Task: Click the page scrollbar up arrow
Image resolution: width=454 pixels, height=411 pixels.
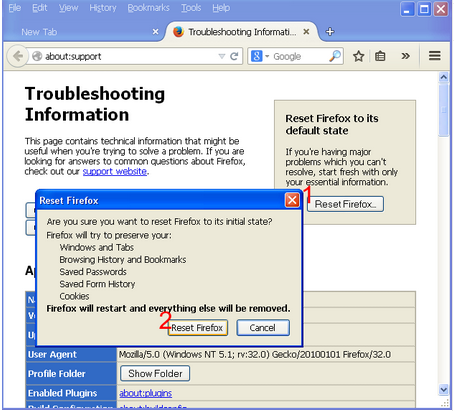Action: tap(443, 77)
